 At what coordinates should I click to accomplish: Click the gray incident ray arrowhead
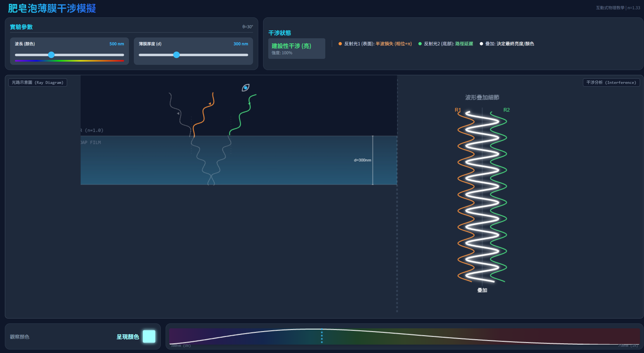coord(178,113)
